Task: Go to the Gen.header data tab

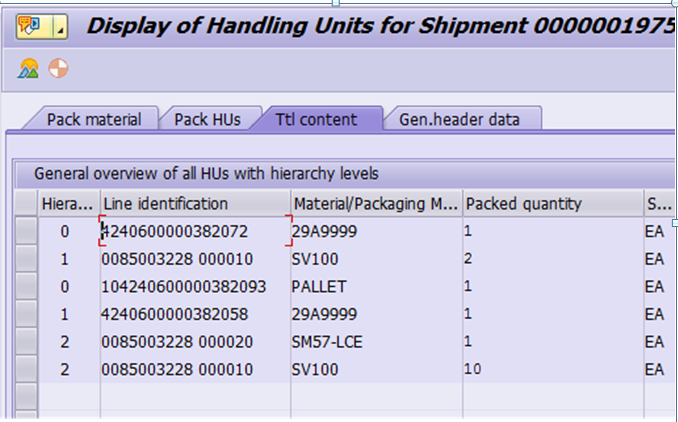Action: click(459, 119)
